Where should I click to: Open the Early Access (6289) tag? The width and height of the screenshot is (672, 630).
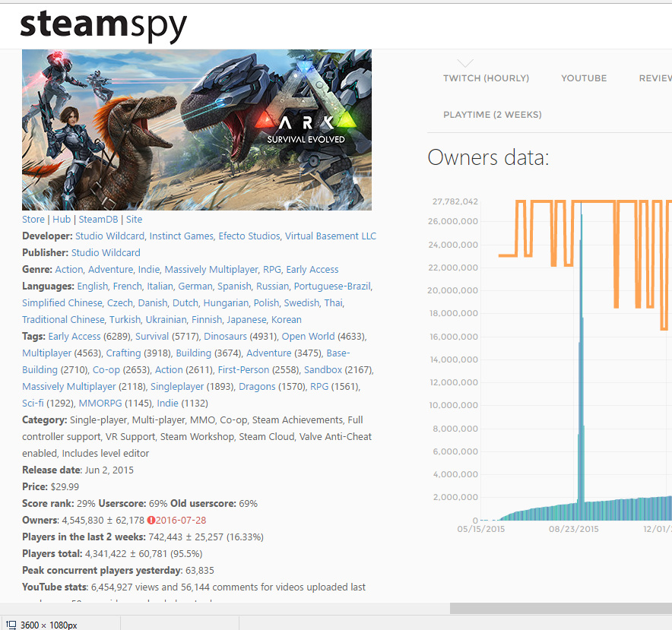[74, 337]
